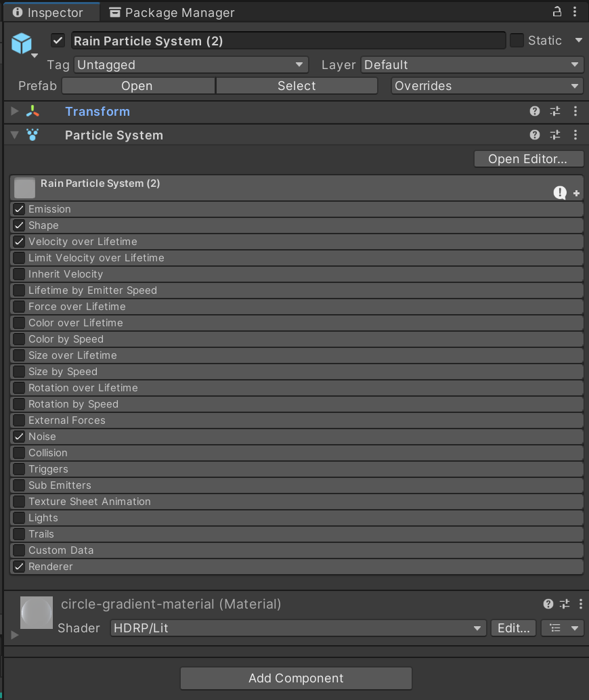Click the Transform component icon

32,111
